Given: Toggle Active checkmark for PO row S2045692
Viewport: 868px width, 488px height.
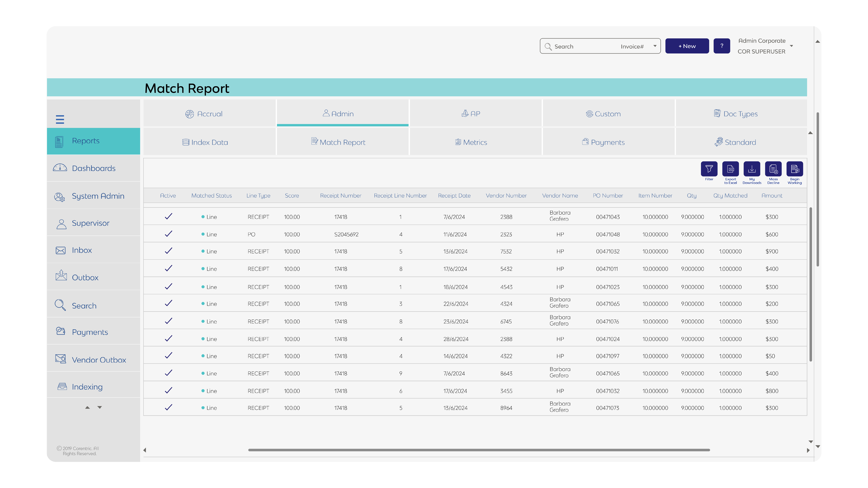Looking at the screenshot, I should tap(169, 234).
